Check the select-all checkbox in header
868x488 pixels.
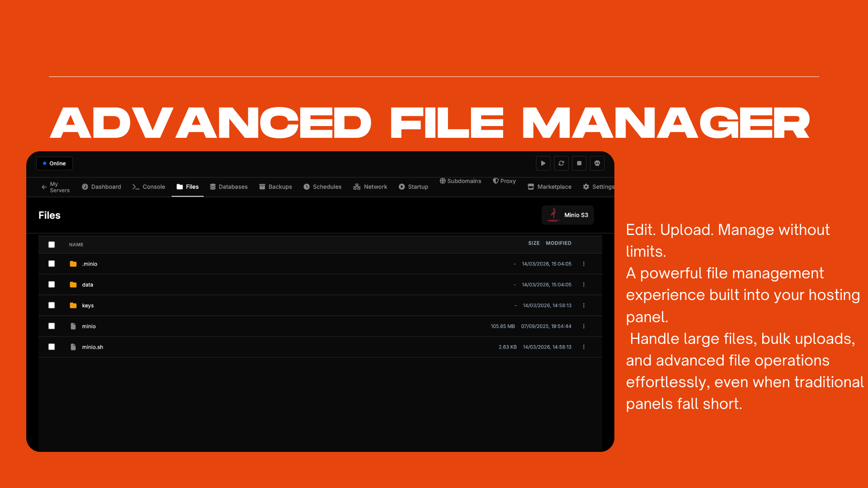coord(52,244)
